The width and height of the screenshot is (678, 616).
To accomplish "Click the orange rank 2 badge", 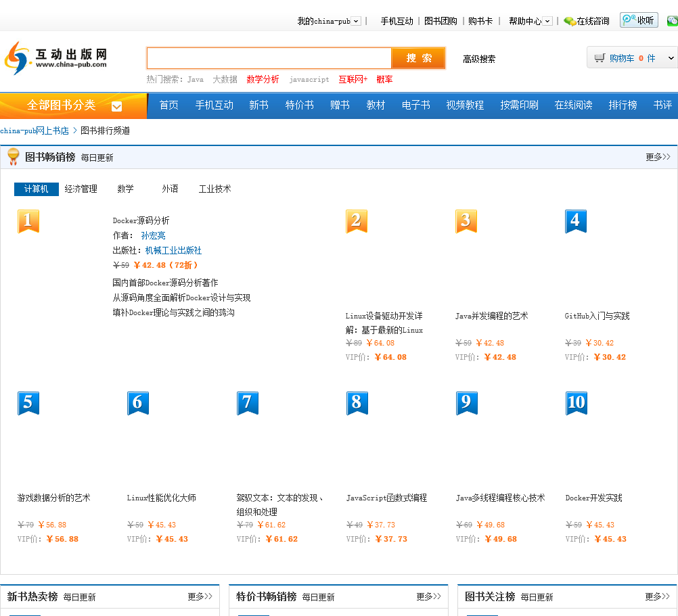I will tap(357, 221).
